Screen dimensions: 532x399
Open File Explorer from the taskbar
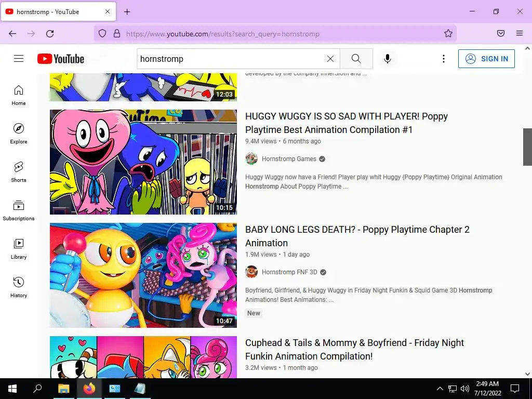[63, 389]
